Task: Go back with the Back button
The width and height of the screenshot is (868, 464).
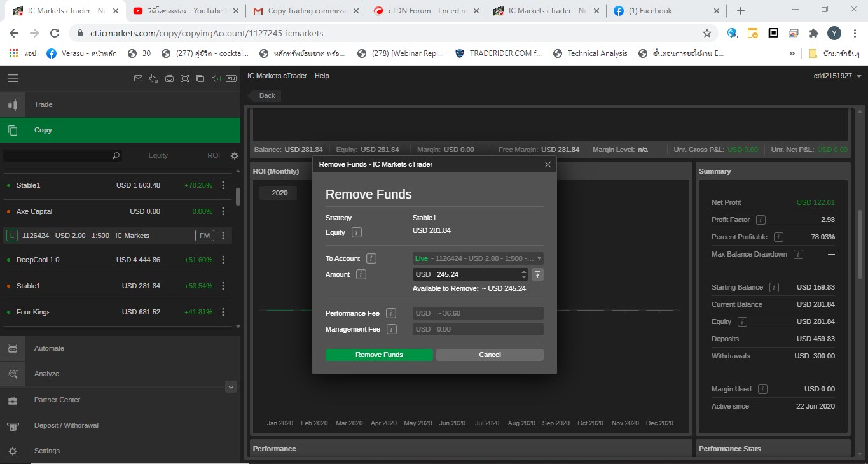Action: [265, 95]
